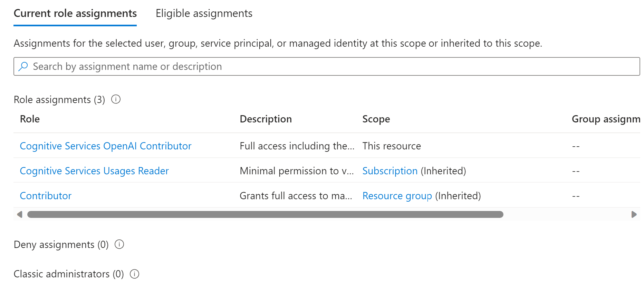Click the Scope column header
The image size is (644, 304).
(x=376, y=119)
